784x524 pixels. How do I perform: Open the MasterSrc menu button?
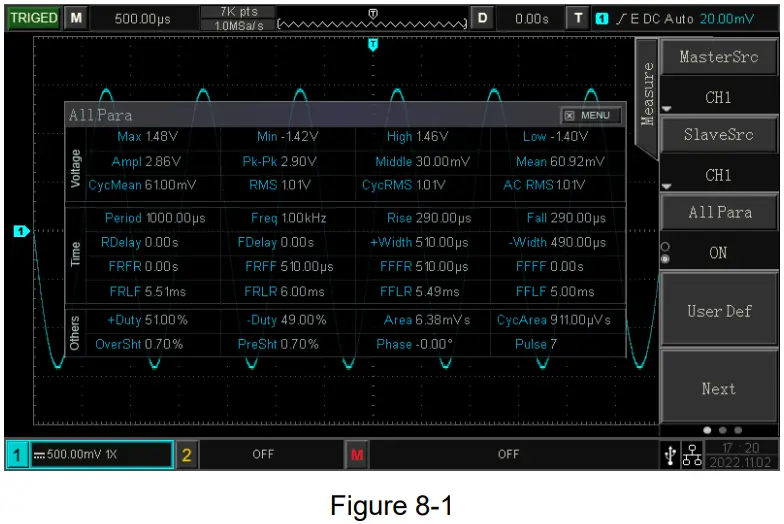pyautogui.click(x=718, y=56)
